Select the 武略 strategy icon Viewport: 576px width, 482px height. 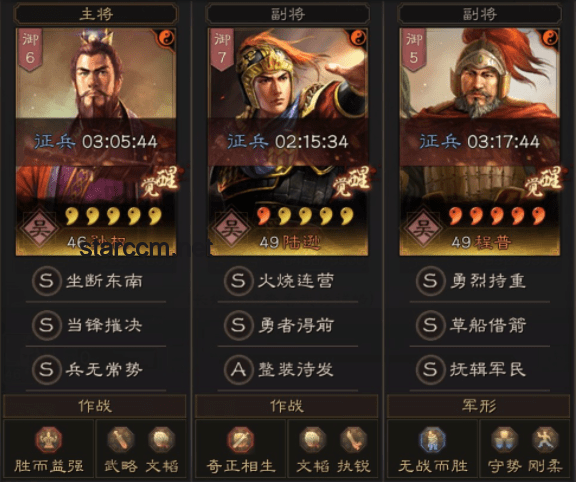click(121, 439)
